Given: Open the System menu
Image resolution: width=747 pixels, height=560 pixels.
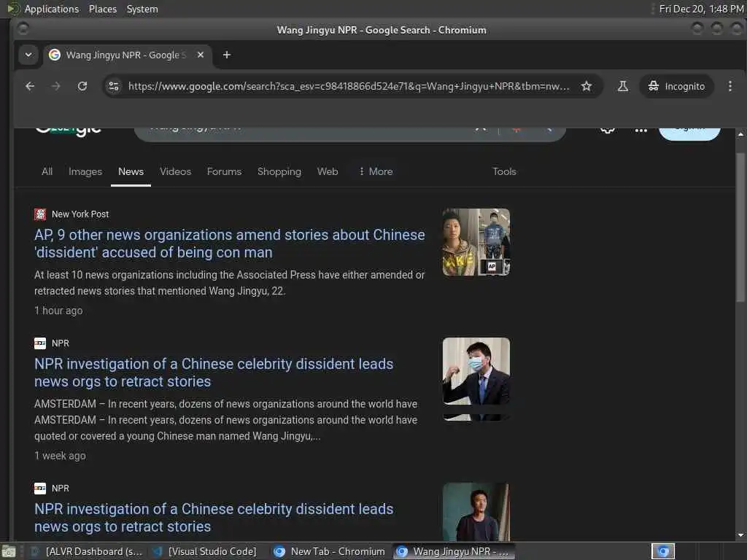Looking at the screenshot, I should [x=142, y=9].
